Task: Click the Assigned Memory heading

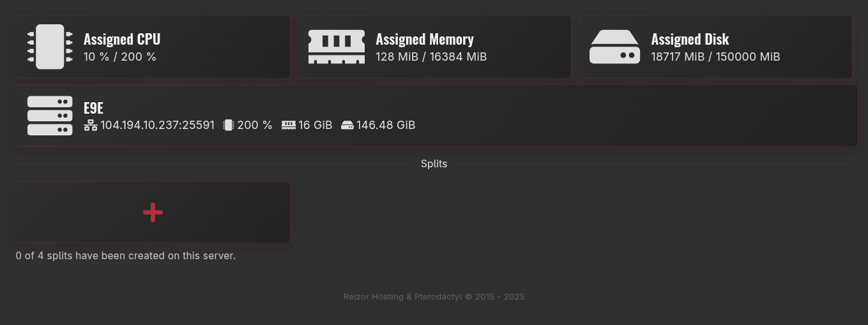Action: pos(425,40)
